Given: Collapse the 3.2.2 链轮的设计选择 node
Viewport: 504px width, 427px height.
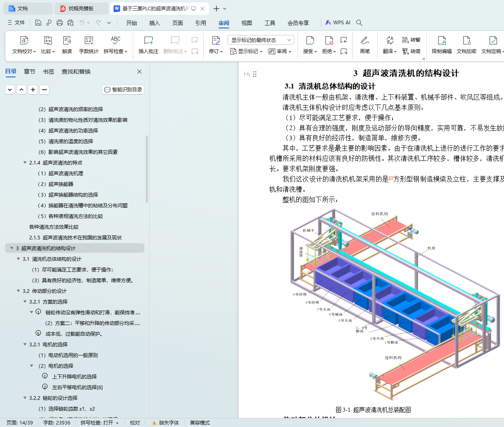Looking at the screenshot, I should point(25,398).
